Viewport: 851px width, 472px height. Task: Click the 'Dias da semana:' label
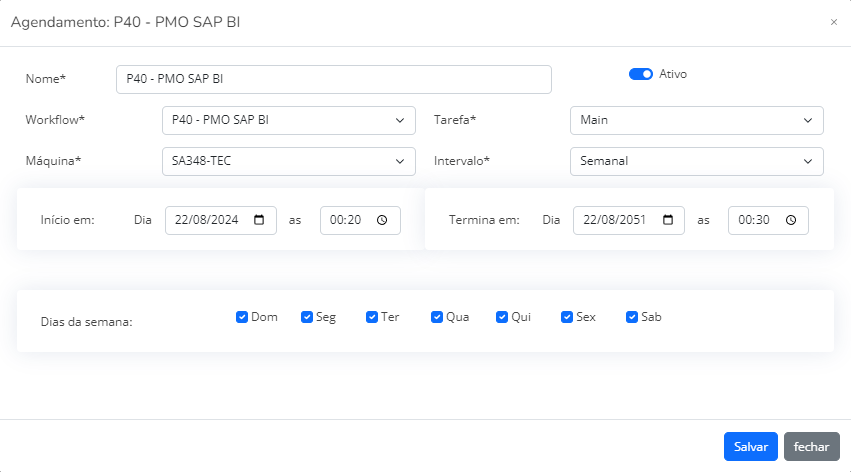(x=86, y=322)
